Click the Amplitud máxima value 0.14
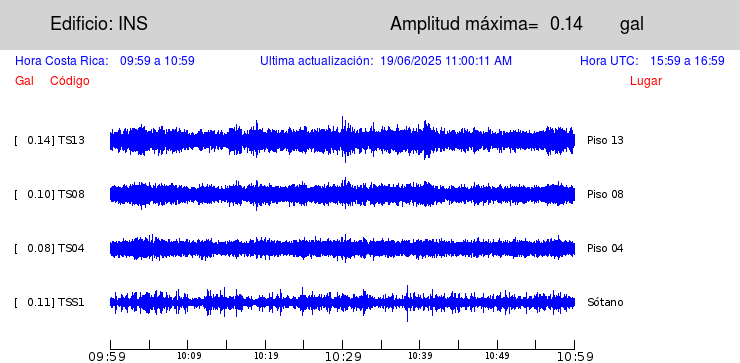 click(566, 24)
